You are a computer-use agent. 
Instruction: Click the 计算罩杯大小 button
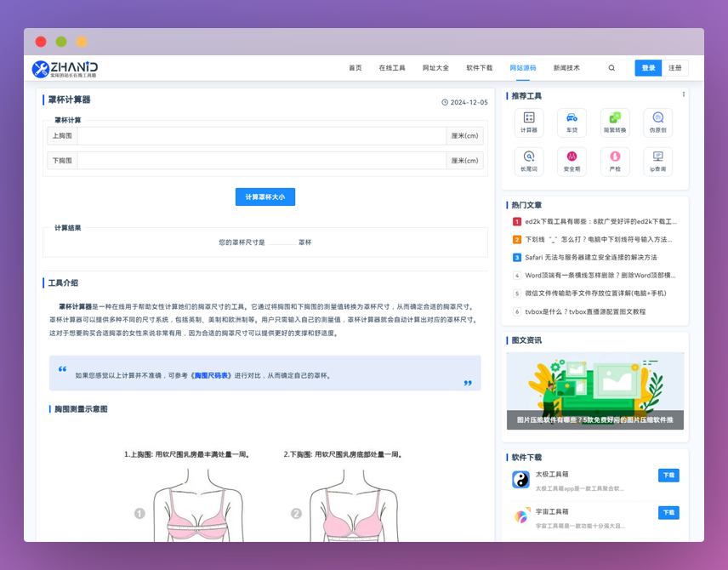point(265,197)
